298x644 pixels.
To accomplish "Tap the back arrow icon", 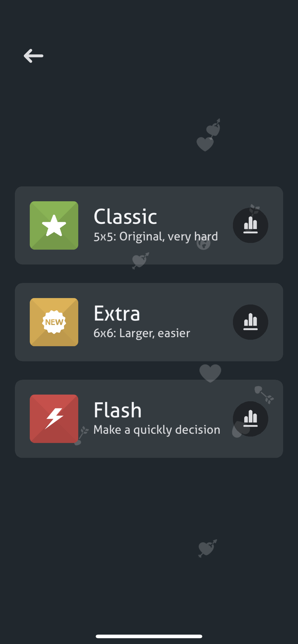I will (x=34, y=56).
